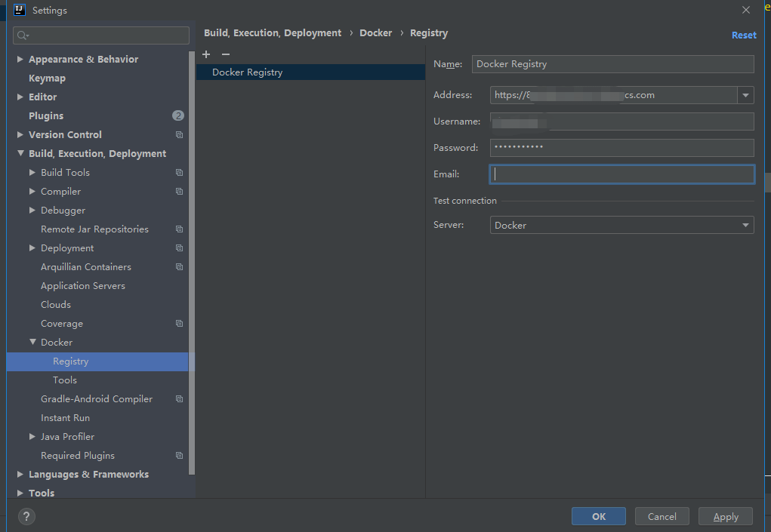
Task: Click project-level icon next to Gradle-Android Compiler
Action: [x=180, y=399]
